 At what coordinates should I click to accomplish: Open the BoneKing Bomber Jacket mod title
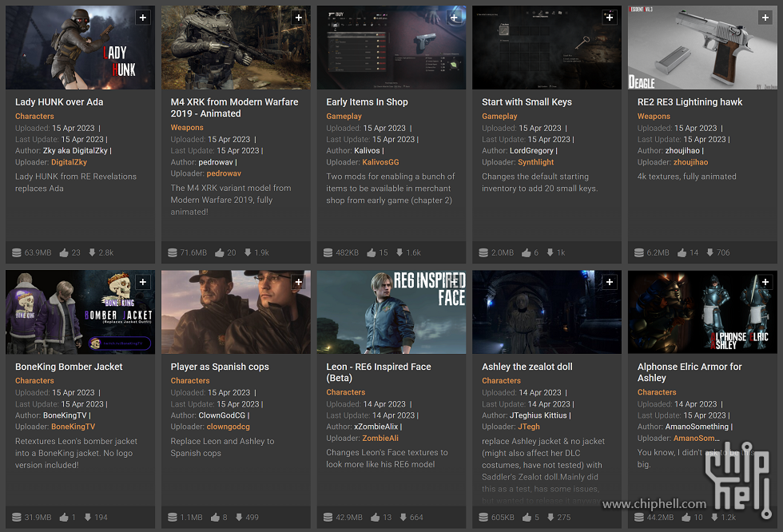click(69, 367)
